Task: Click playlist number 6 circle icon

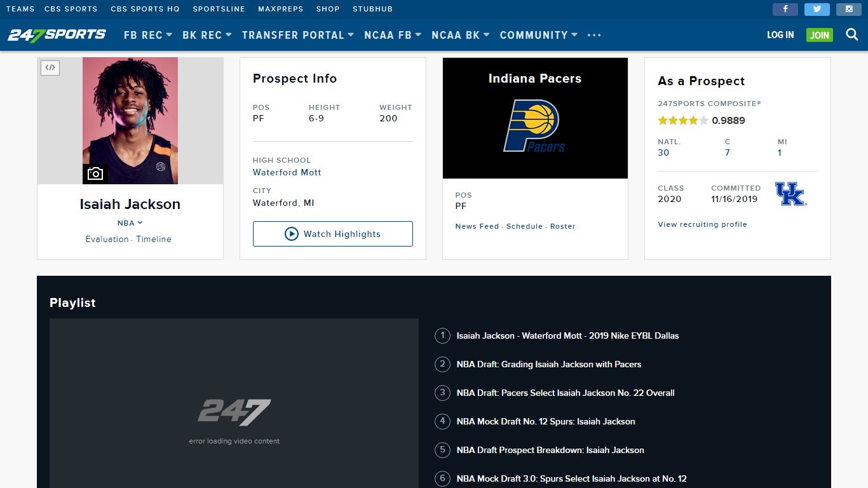Action: coord(442,478)
